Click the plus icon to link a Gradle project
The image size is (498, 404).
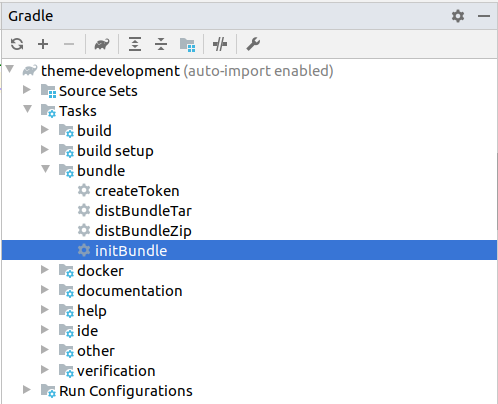point(43,44)
